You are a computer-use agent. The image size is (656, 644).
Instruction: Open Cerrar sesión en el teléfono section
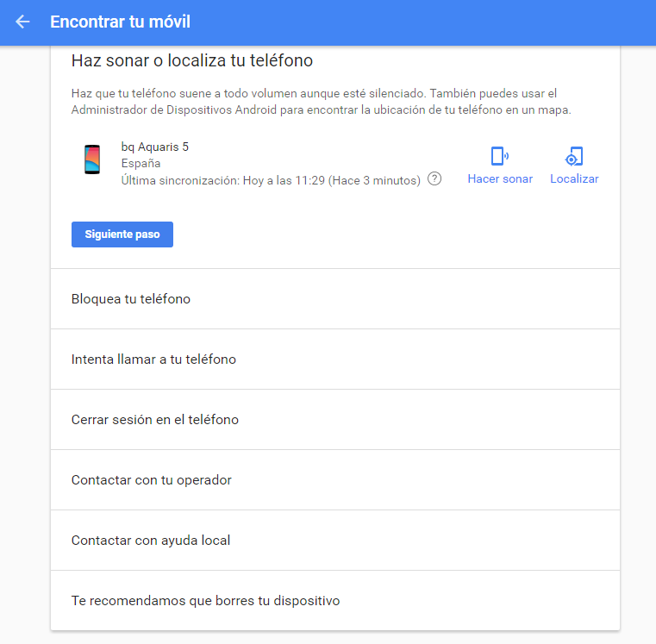point(155,420)
